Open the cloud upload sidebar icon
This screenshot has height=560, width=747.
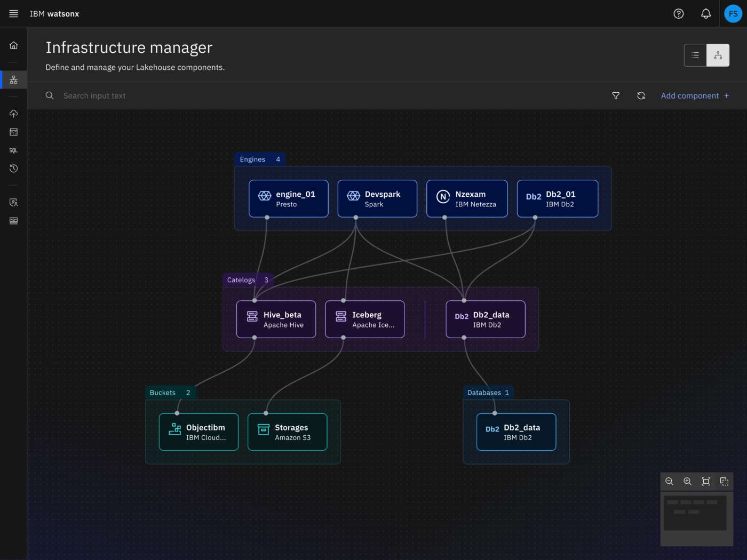[x=14, y=114]
